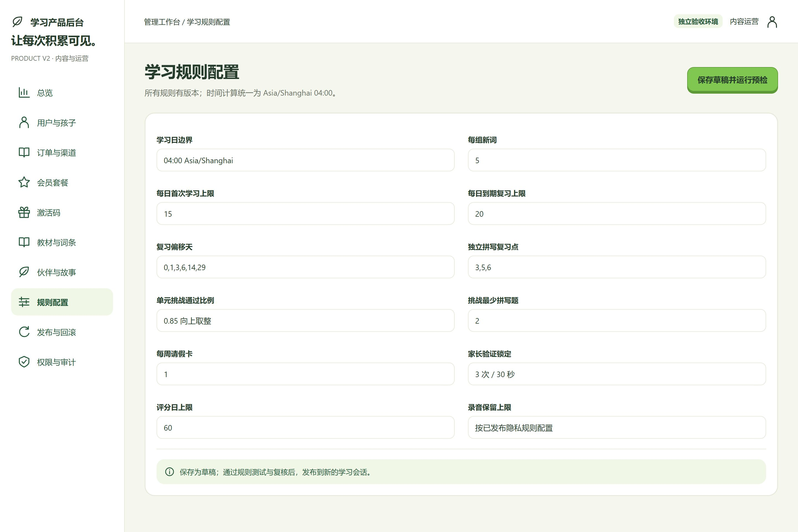Open the 总览 menu item
The width and height of the screenshot is (798, 532).
[x=62, y=93]
